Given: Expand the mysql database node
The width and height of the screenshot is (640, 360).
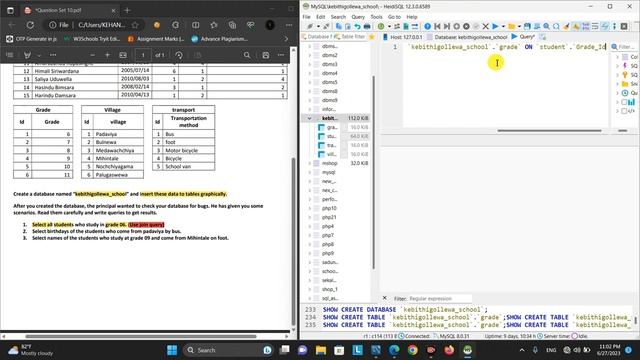Looking at the screenshot, I should (309, 172).
